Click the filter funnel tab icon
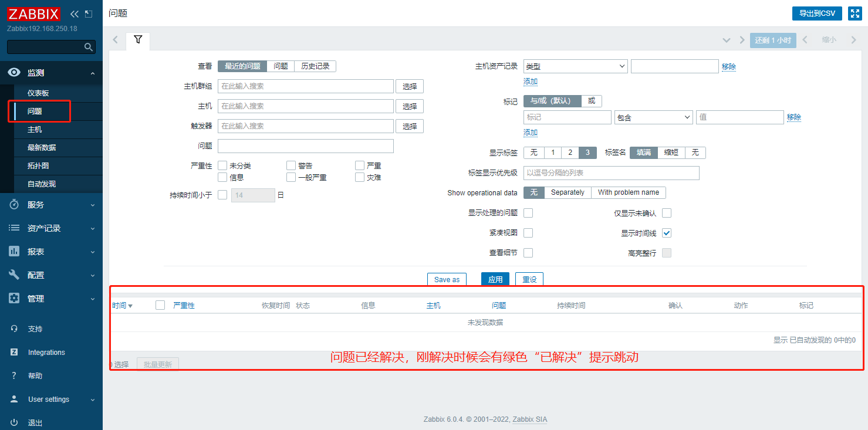Screen dimensions: 868x430 pyautogui.click(x=138, y=40)
